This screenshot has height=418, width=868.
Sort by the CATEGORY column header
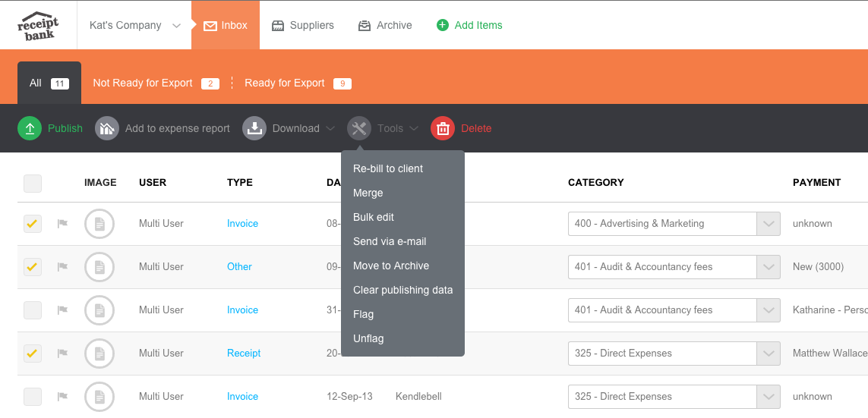(595, 183)
